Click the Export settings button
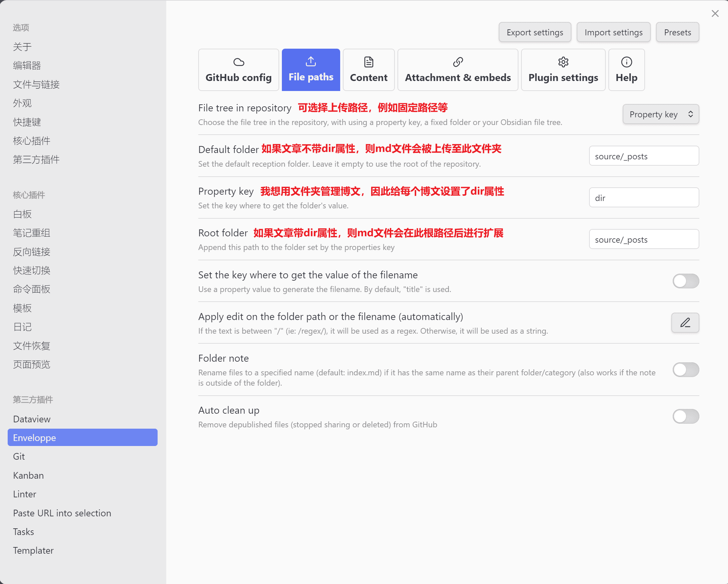 coord(534,32)
